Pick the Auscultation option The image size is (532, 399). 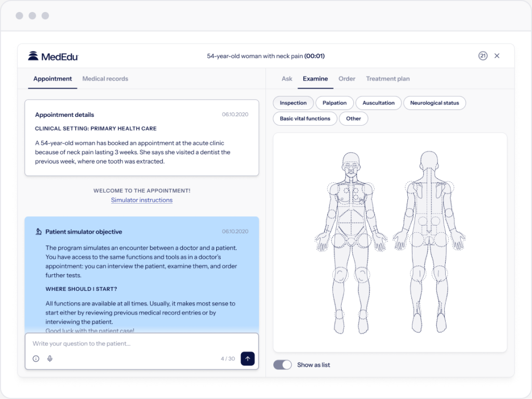click(378, 103)
